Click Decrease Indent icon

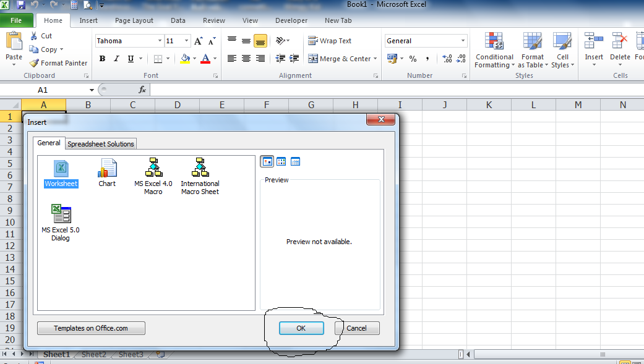tap(280, 59)
